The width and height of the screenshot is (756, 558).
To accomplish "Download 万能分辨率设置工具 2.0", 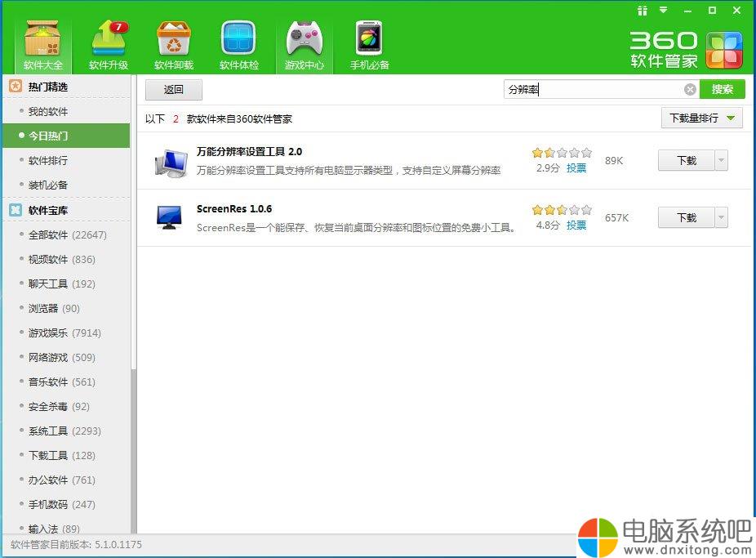I will click(x=686, y=161).
